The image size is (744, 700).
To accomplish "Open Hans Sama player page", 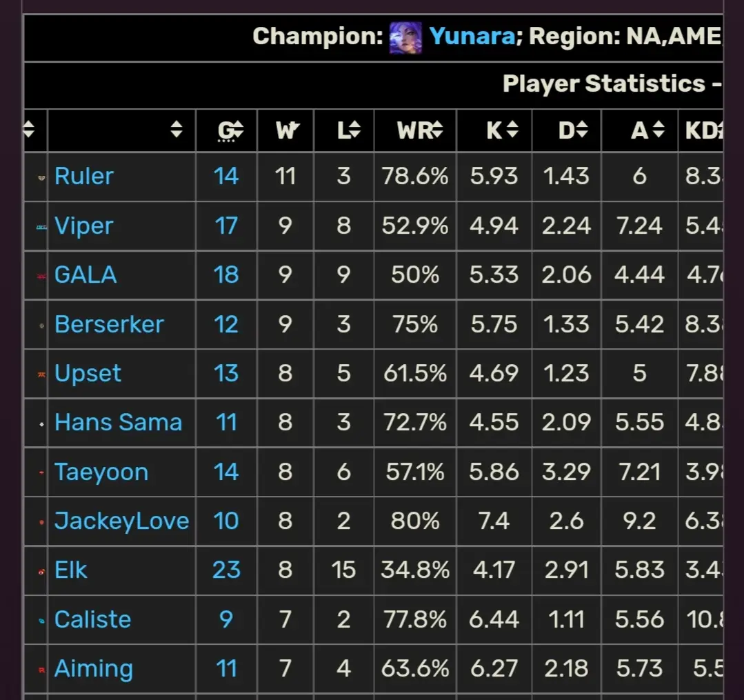I will (119, 422).
